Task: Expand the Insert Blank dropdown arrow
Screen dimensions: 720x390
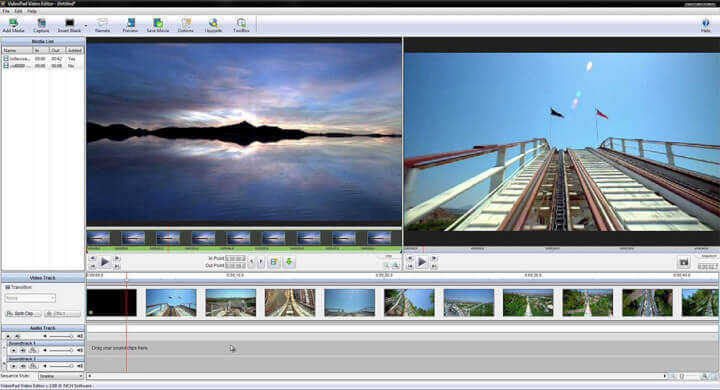Action: click(x=85, y=26)
